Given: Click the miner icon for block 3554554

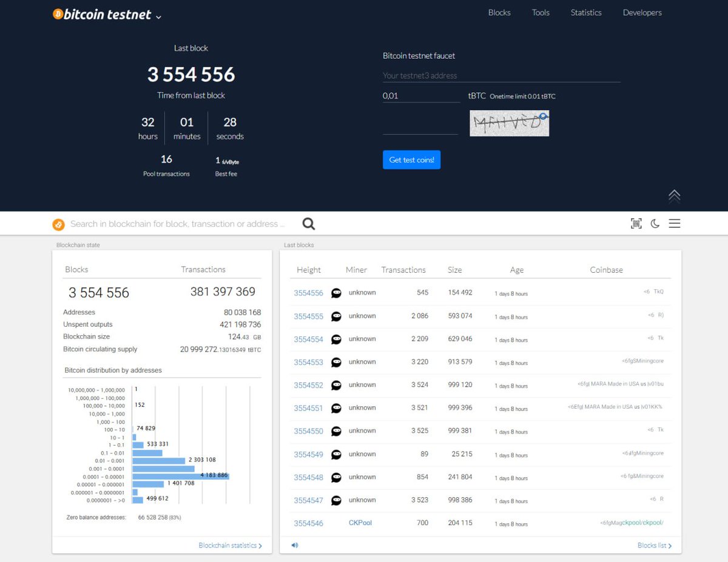Looking at the screenshot, I should [x=336, y=340].
